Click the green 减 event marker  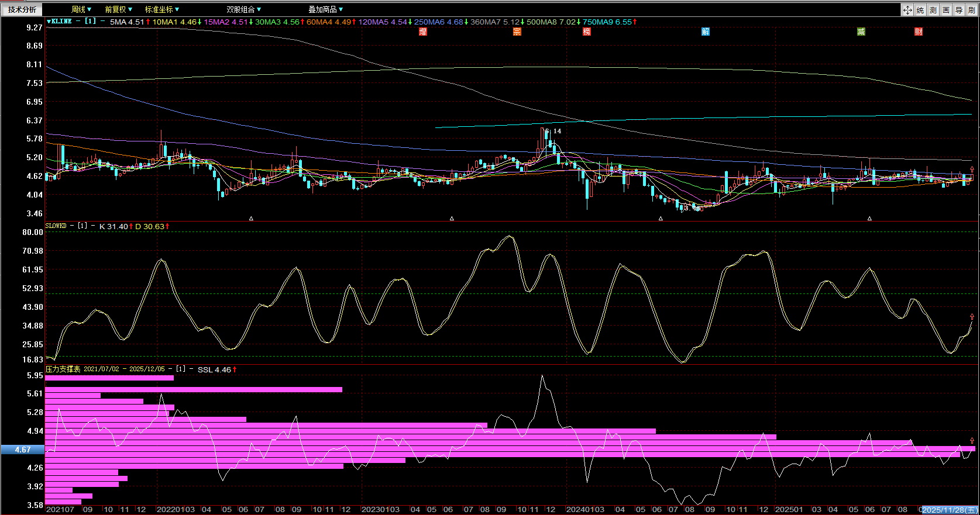(x=861, y=32)
